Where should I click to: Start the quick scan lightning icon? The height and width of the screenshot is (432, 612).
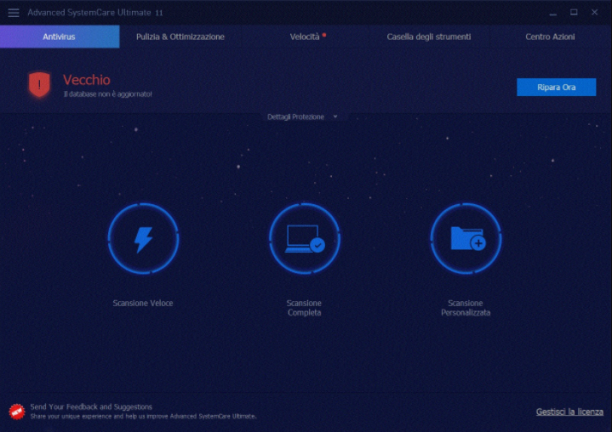[x=143, y=238]
